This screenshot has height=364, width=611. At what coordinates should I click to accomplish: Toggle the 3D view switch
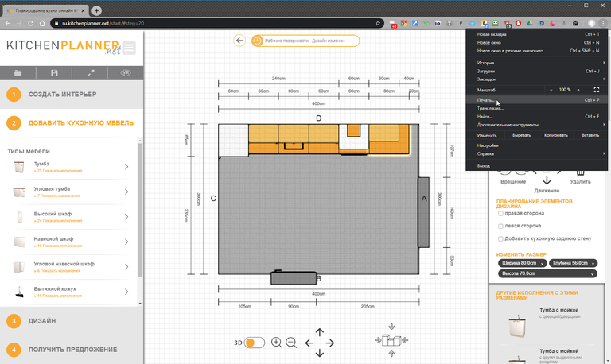[x=254, y=343]
